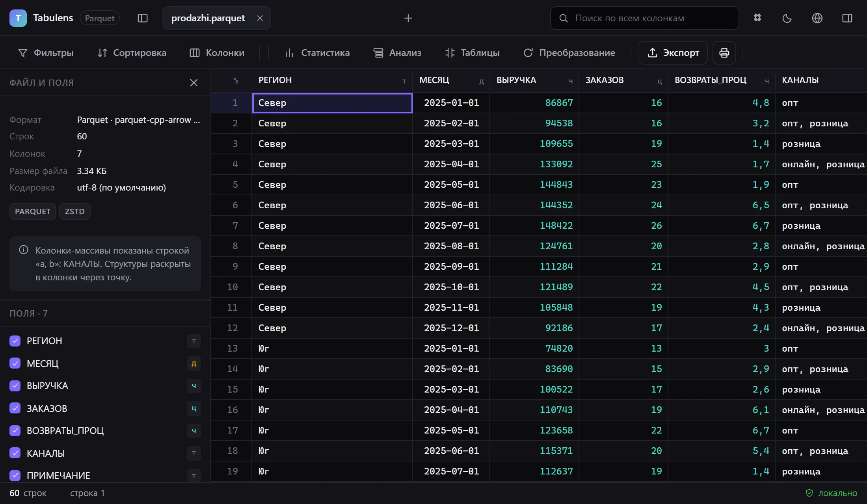Viewport: 867px width, 504px height.
Task: Click the Tabulens logo icon
Action: click(x=18, y=18)
